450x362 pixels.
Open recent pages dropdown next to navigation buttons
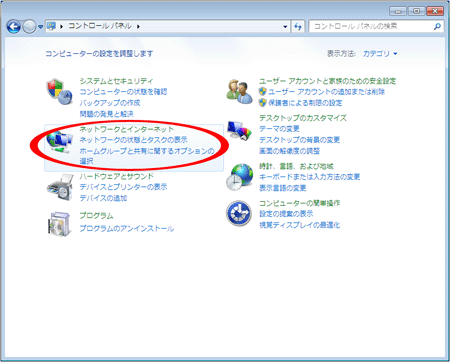click(x=40, y=27)
